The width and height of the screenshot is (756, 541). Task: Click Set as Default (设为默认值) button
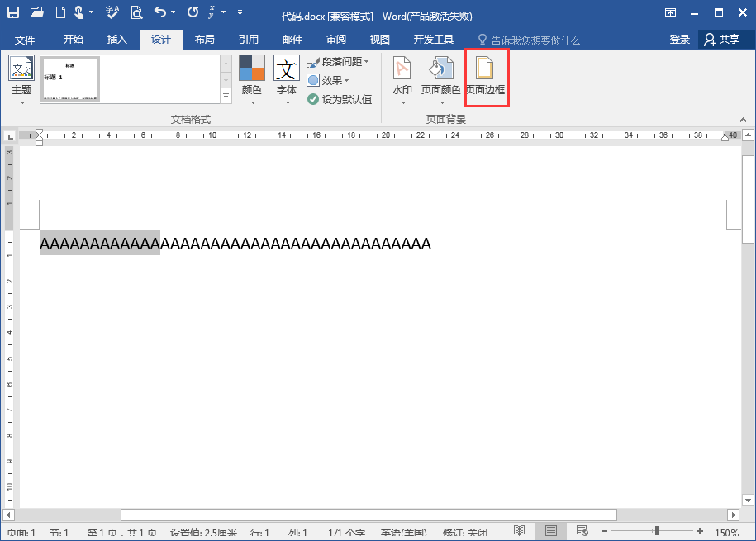340,99
